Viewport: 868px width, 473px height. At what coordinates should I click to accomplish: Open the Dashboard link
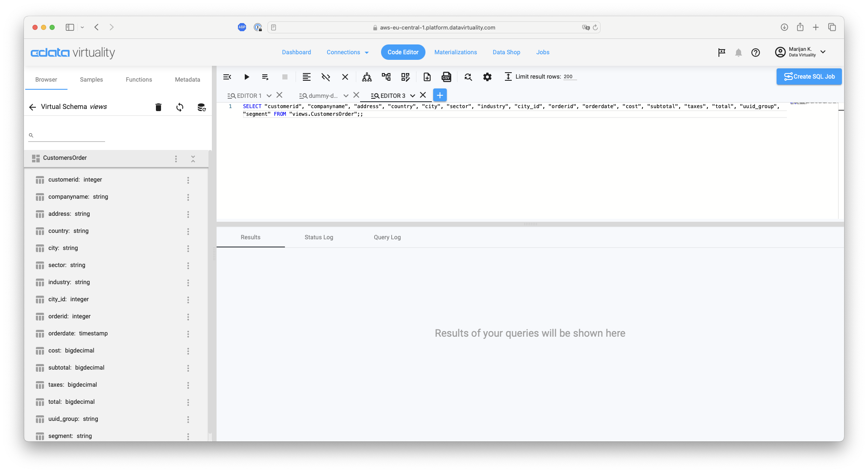296,52
